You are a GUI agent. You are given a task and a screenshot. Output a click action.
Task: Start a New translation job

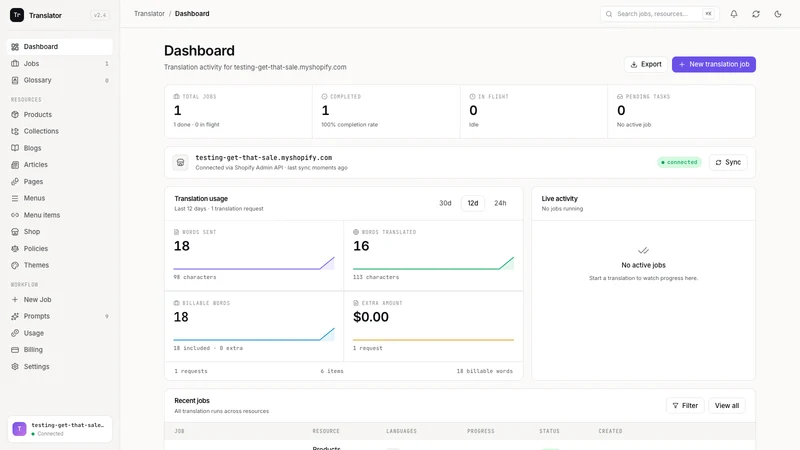tap(714, 64)
